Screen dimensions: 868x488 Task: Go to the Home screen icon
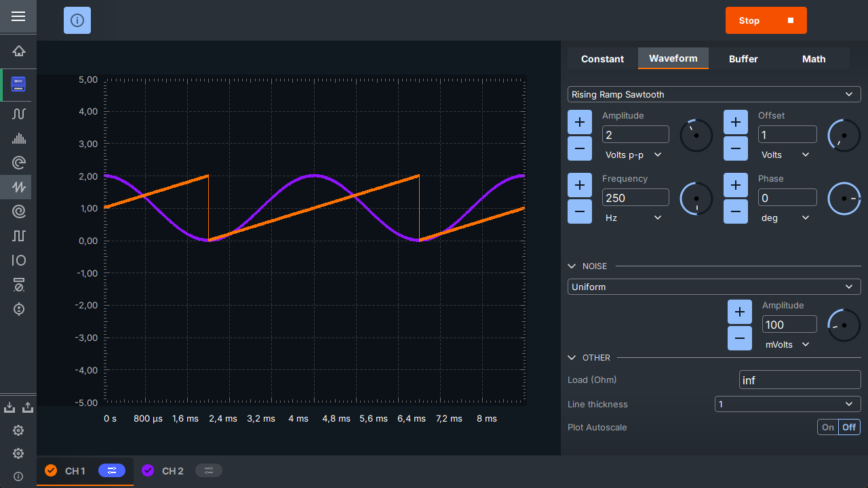pyautogui.click(x=19, y=52)
